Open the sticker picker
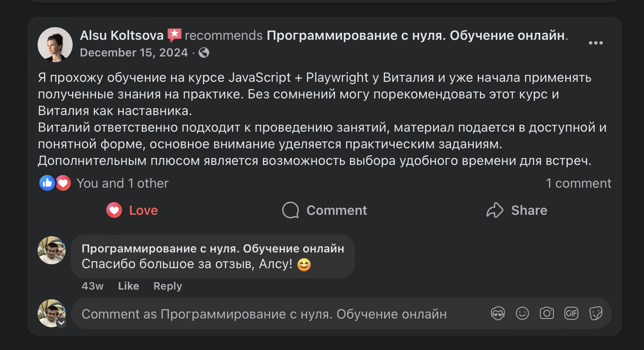Viewport: 644px width, 350px height. (596, 313)
